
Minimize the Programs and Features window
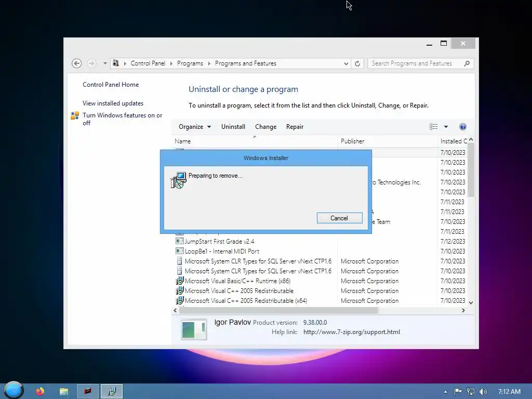click(429, 44)
